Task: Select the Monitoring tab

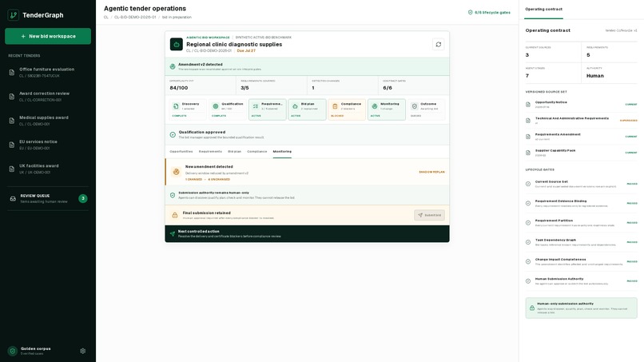Action: coord(282,151)
